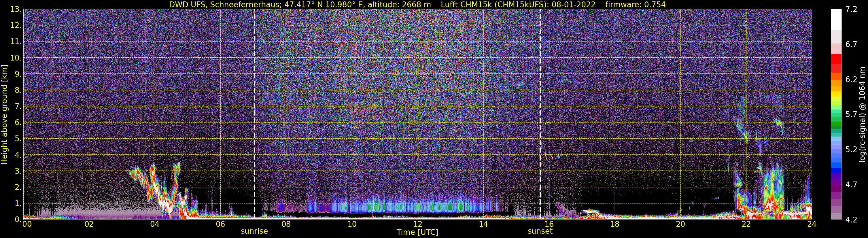Click the height axis tick label 2
Screen dimensions: 868x238
(x=18, y=187)
